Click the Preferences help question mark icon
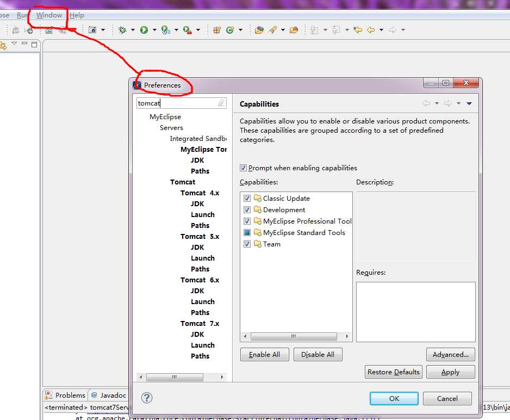This screenshot has width=510, height=420. [x=147, y=398]
